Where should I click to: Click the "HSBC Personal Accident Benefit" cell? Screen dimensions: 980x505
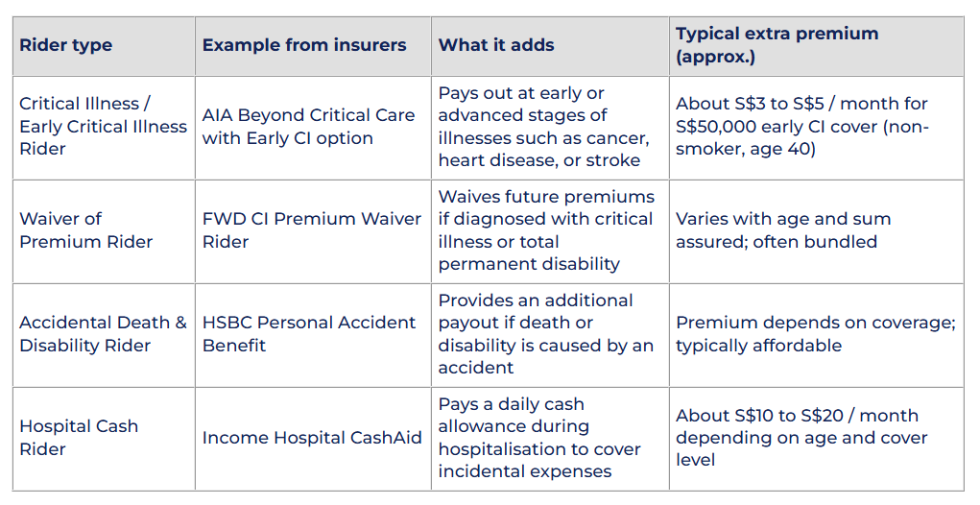click(308, 334)
